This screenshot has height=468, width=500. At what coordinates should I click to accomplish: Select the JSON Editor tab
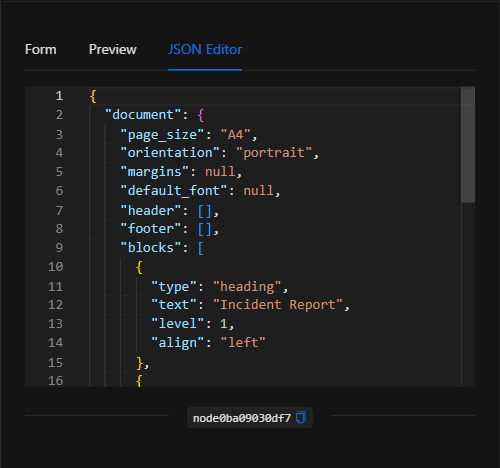205,49
